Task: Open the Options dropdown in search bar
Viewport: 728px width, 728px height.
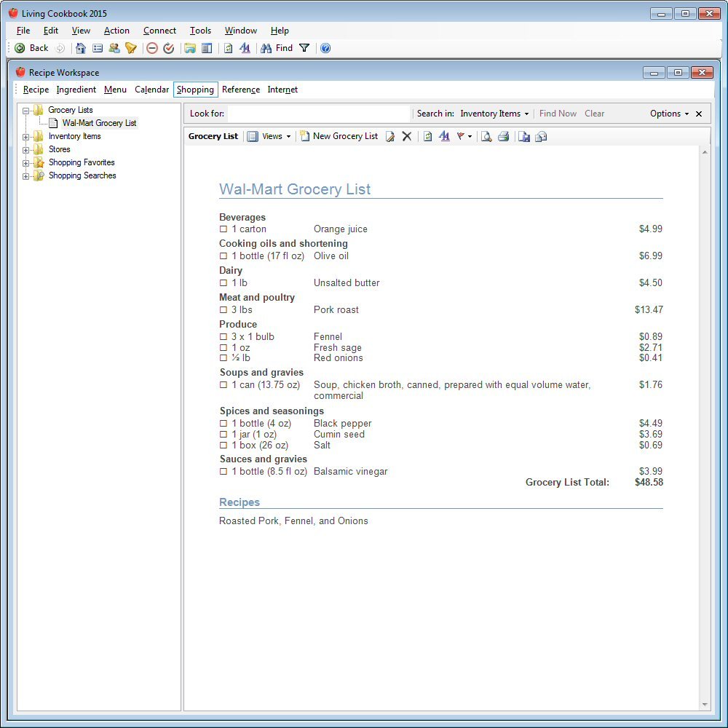Action: click(x=669, y=114)
